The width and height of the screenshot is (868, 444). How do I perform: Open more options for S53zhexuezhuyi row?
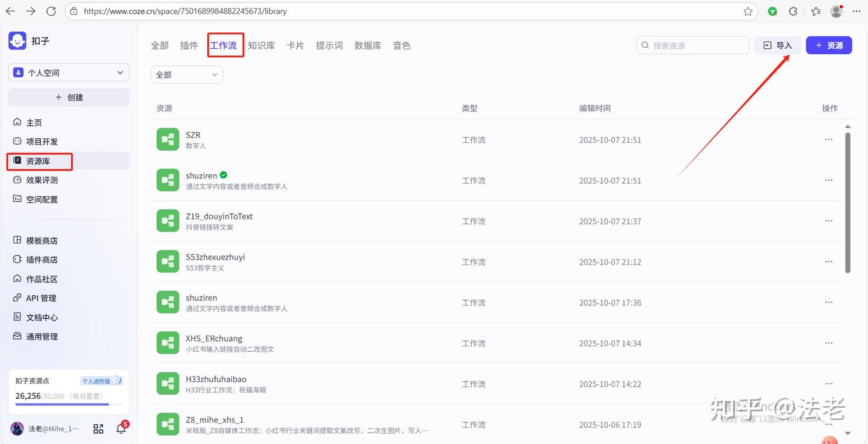coord(829,262)
